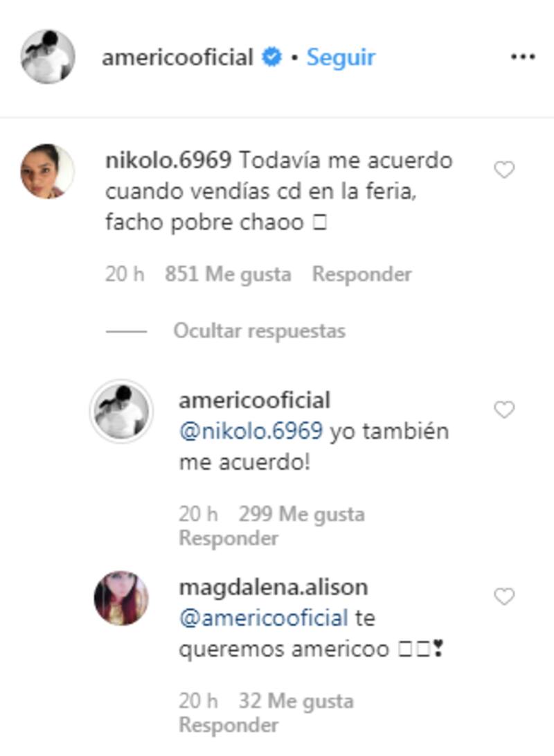This screenshot has height=756, width=554.
Task: Follow the account via Seguir
Action: tap(341, 58)
